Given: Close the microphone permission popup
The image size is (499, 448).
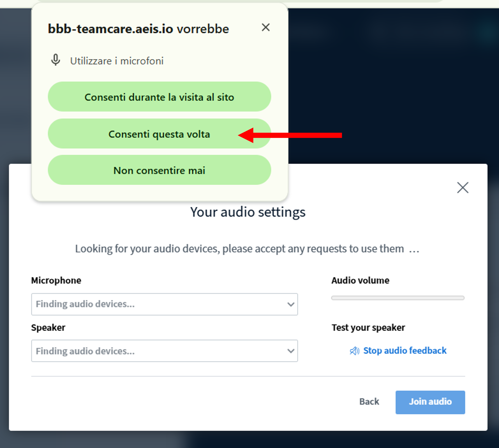Looking at the screenshot, I should pyautogui.click(x=266, y=27).
